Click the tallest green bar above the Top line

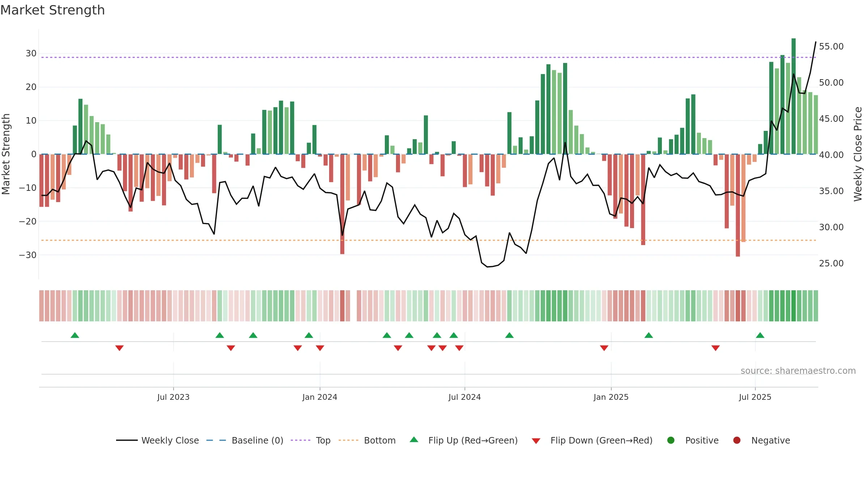[793, 96]
